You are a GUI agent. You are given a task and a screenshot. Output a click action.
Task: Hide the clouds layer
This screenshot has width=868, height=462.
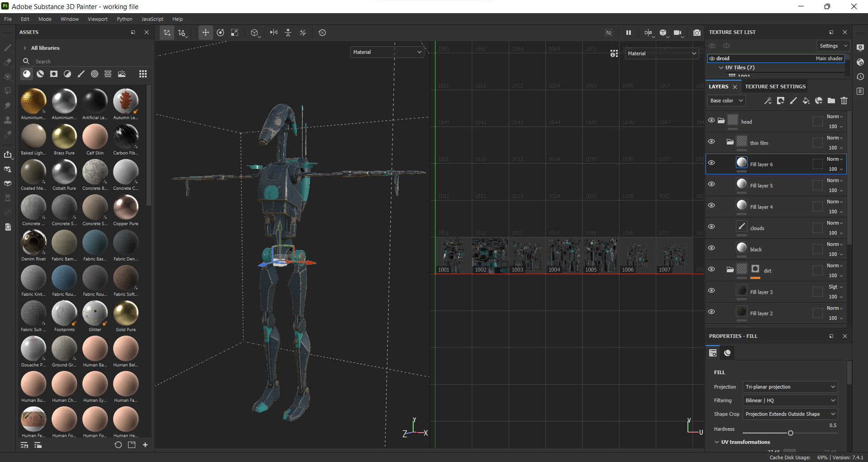coord(711,227)
